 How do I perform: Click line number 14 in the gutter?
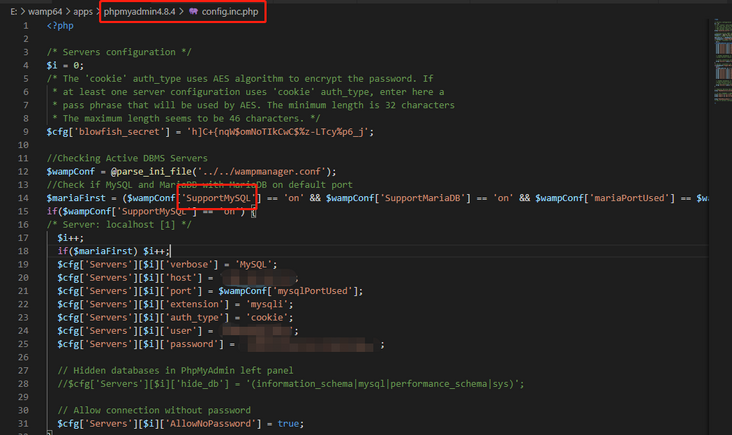pyautogui.click(x=23, y=198)
